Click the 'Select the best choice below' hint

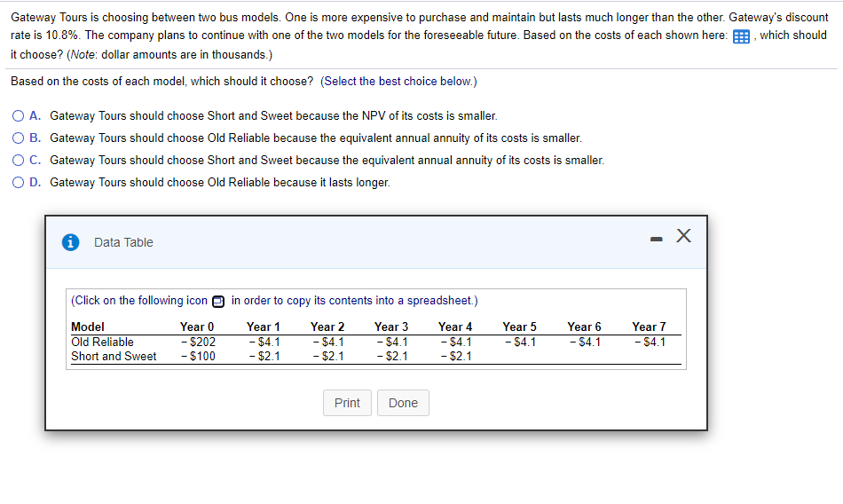pyautogui.click(x=398, y=82)
